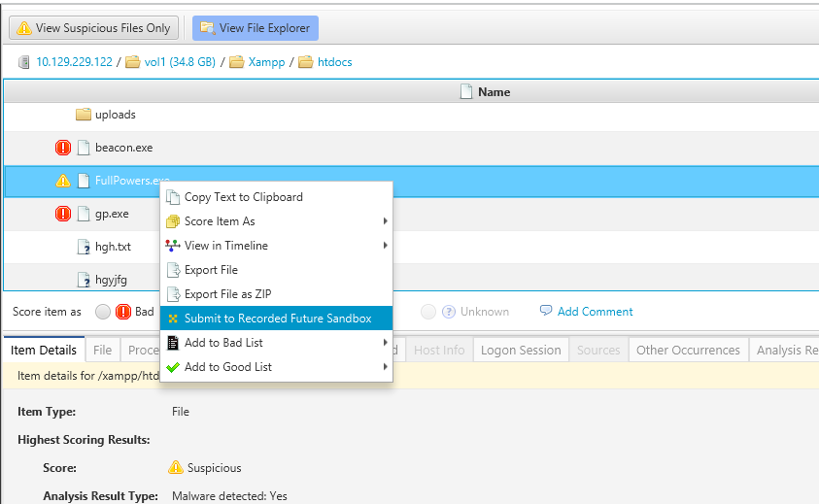Click the server icon next to 10.129.229.122
This screenshot has height=504, width=819.
[24, 62]
